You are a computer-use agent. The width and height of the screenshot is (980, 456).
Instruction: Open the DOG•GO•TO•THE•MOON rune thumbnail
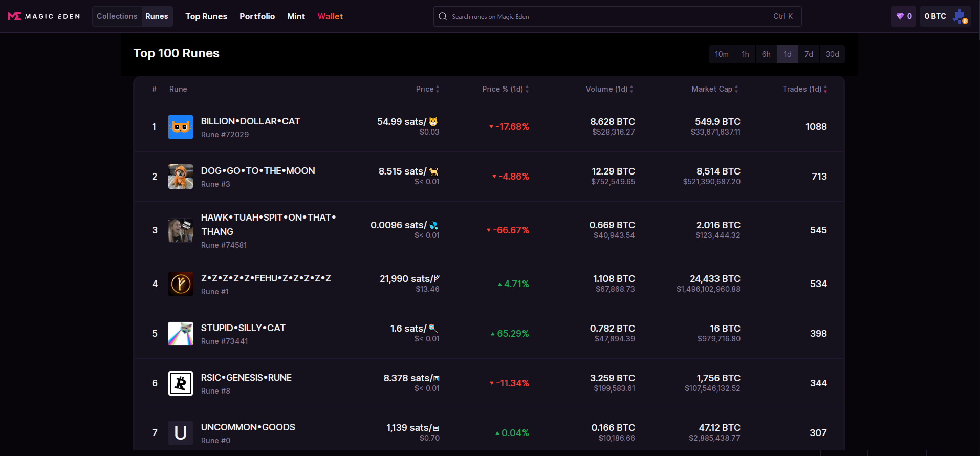(181, 177)
